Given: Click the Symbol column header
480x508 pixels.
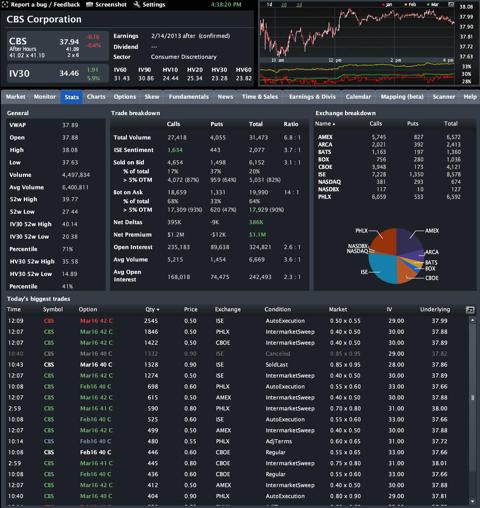Looking at the screenshot, I should coord(53,309).
